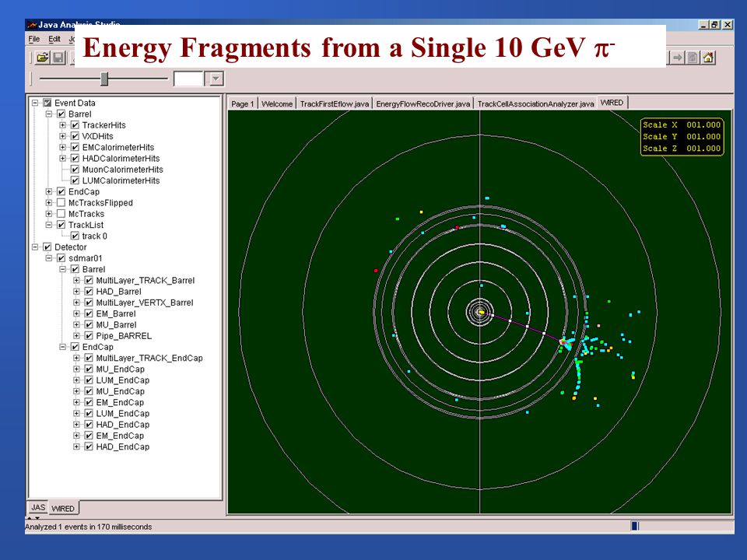Open the TrackCellAssociationAnalyzer.java tab
Screen dimensions: 747x560
click(x=535, y=103)
